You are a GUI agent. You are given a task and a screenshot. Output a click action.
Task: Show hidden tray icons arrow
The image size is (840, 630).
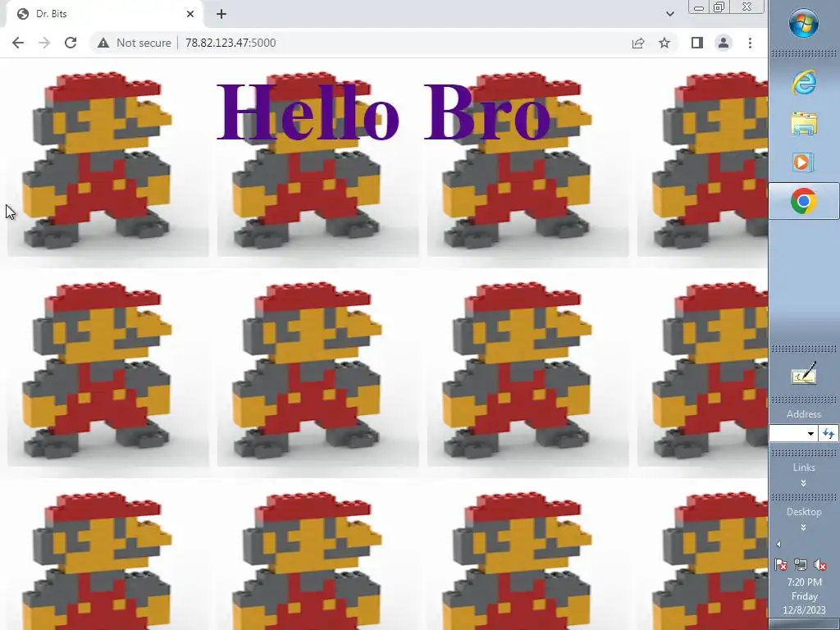779,545
